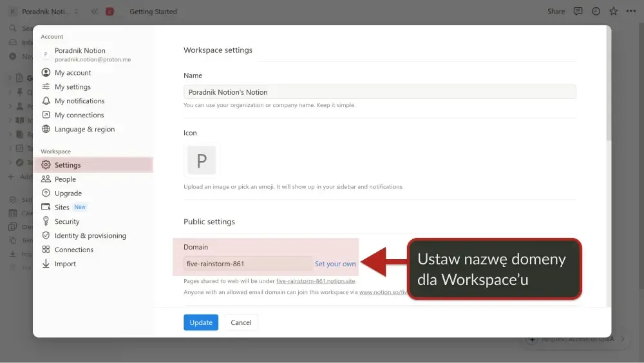
Task: Click the Identity shield check icon
Action: [x=46, y=235]
